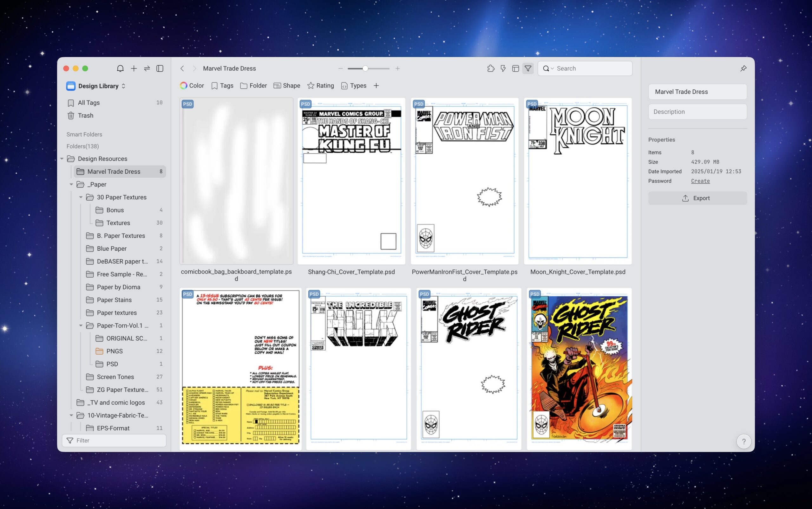Screen dimensions: 812x509
Task: Open the search type dropdown beside the magnifier
Action: pos(552,68)
